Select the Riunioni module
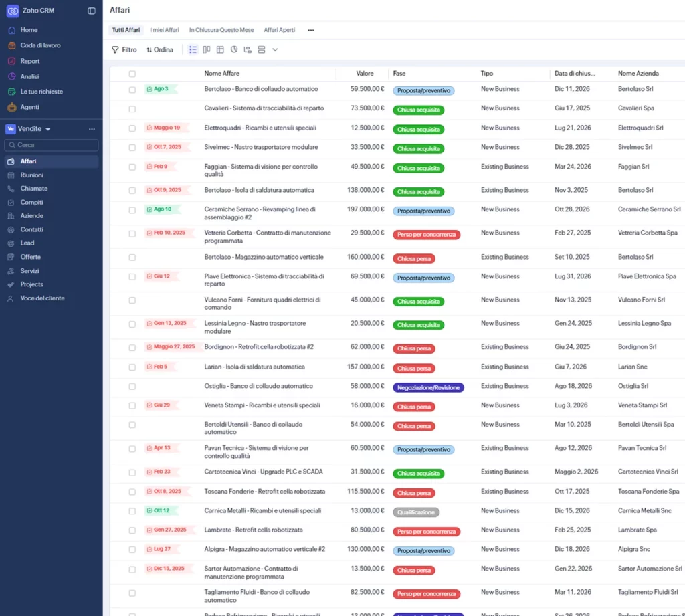Image resolution: width=685 pixels, height=616 pixels. point(32,175)
